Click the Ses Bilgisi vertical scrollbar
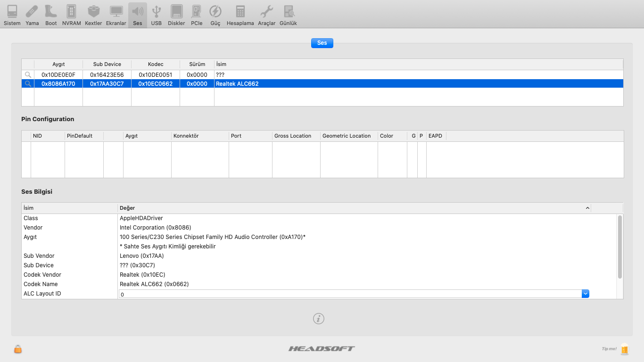Image resolution: width=644 pixels, height=362 pixels. click(x=619, y=247)
